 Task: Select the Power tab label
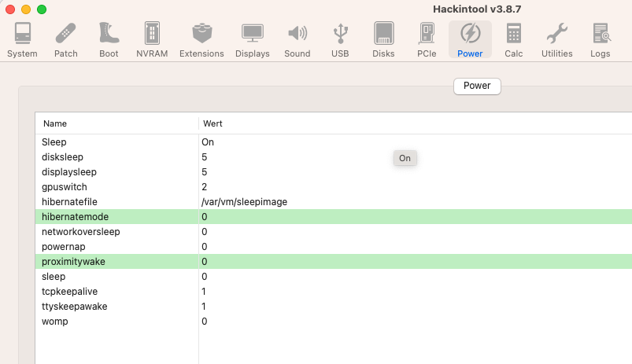[477, 86]
